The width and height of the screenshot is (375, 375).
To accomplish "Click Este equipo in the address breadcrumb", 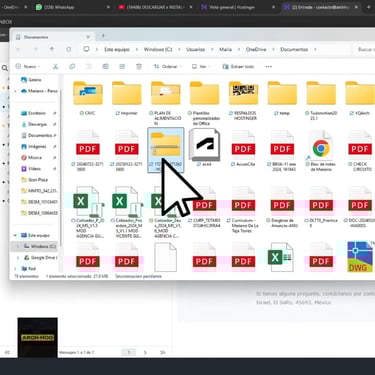I will pos(117,49).
